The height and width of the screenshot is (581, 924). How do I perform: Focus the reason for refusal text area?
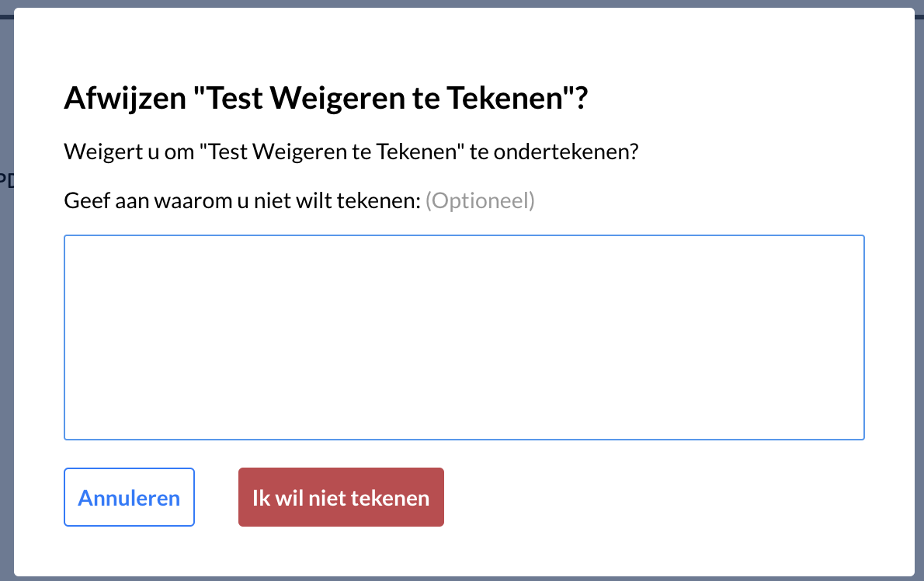pos(464,337)
